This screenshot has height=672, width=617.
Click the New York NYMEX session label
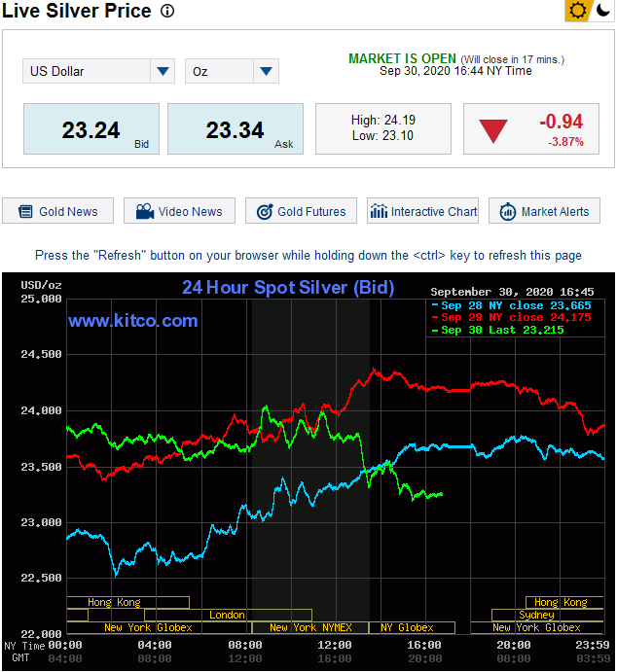310,627
